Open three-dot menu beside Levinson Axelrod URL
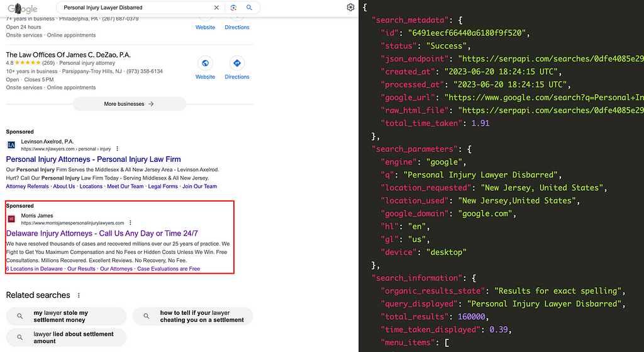 (x=118, y=149)
